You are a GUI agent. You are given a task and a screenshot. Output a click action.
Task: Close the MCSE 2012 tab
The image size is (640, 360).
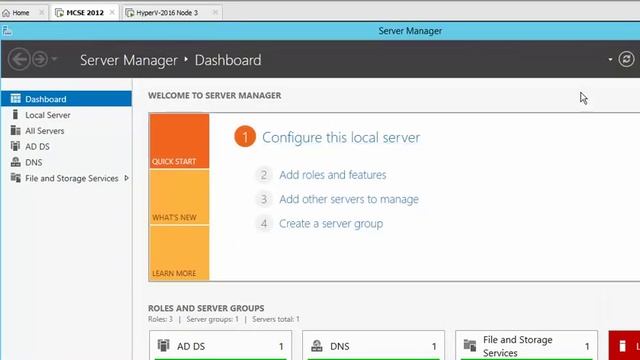112,13
